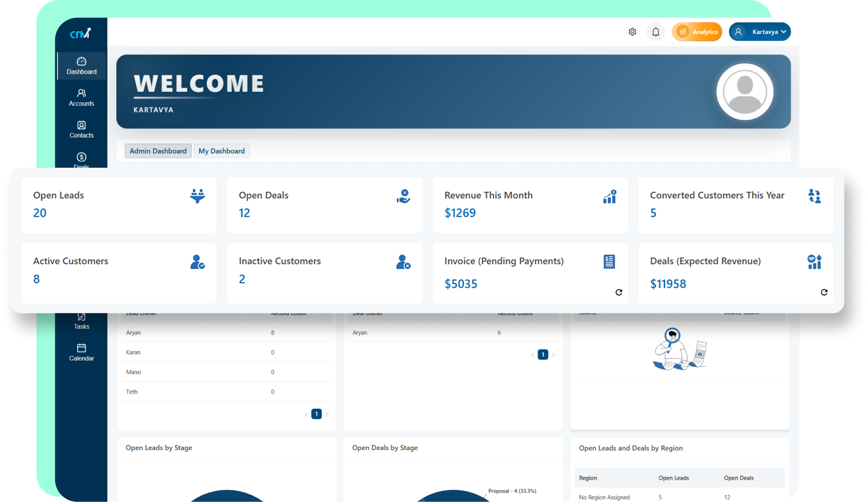
Task: Select page 1 in lead owner pagination
Action: tap(316, 414)
